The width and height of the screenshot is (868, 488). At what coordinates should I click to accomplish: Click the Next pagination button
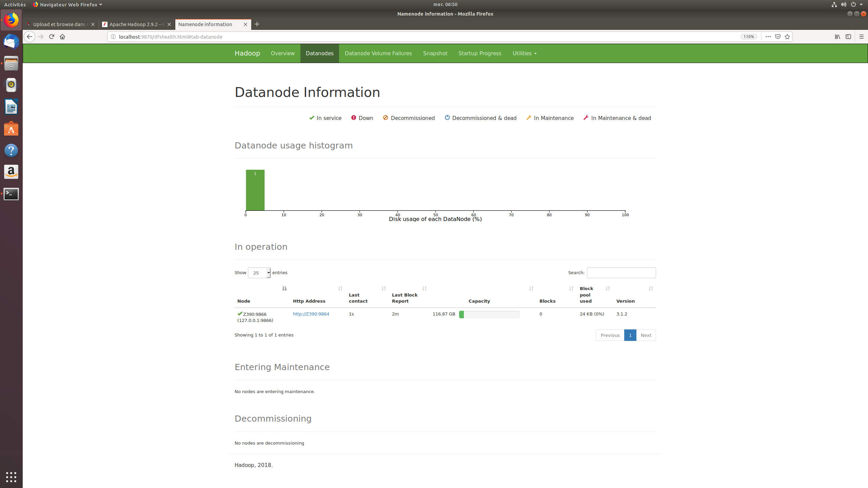coord(646,335)
